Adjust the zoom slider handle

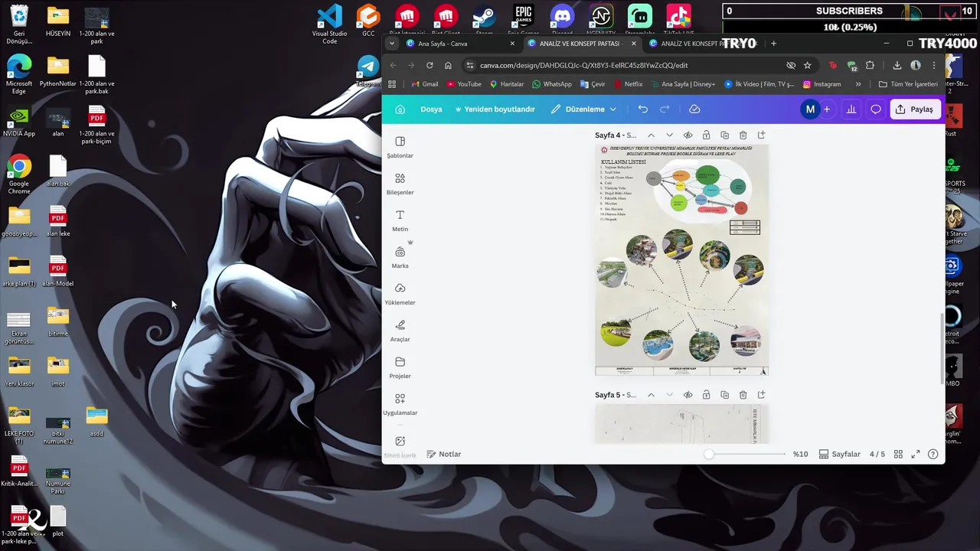pos(709,455)
